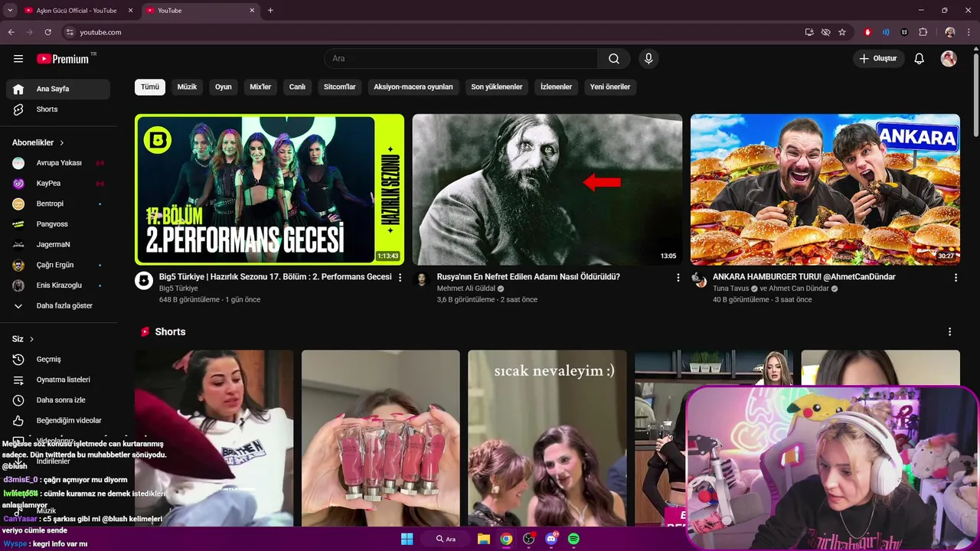The image size is (980, 551).
Task: Open the Big5 Türkiye channel avatar
Action: 144,280
